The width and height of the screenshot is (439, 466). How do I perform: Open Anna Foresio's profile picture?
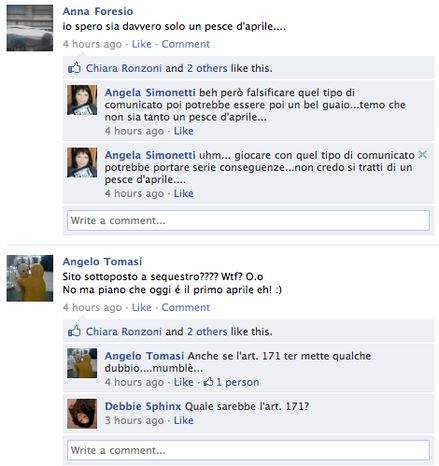tap(30, 28)
